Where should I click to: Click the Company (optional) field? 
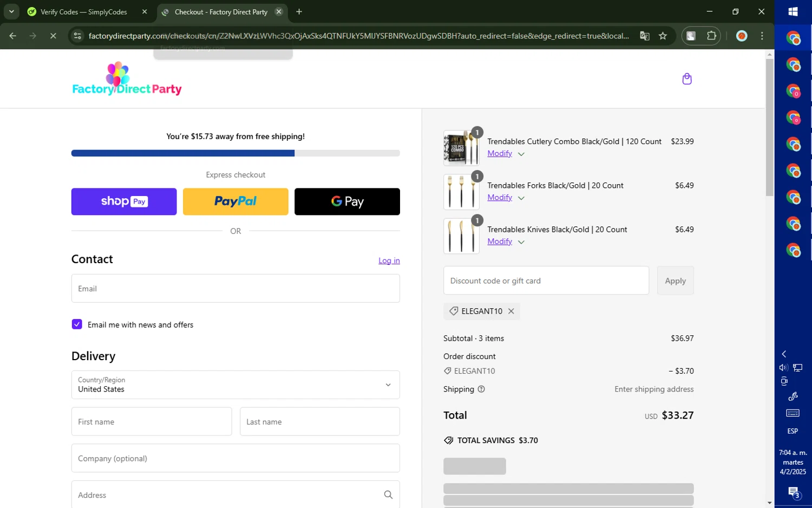(x=235, y=458)
